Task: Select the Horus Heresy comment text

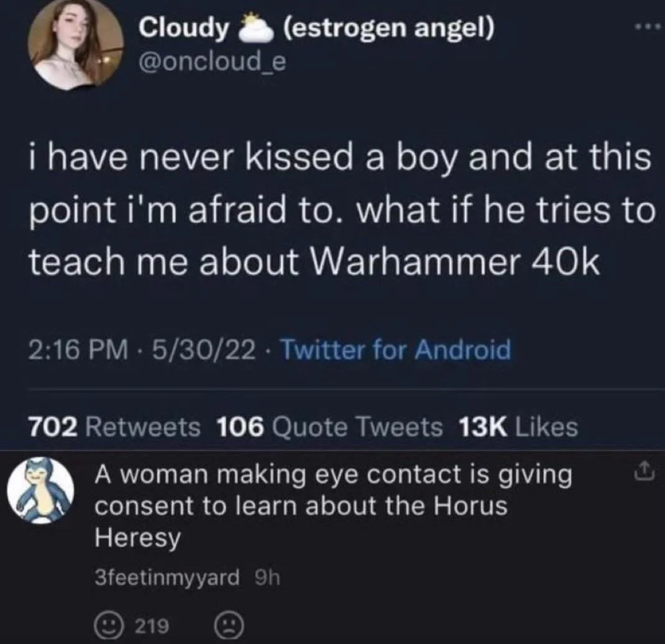Action: [x=333, y=506]
